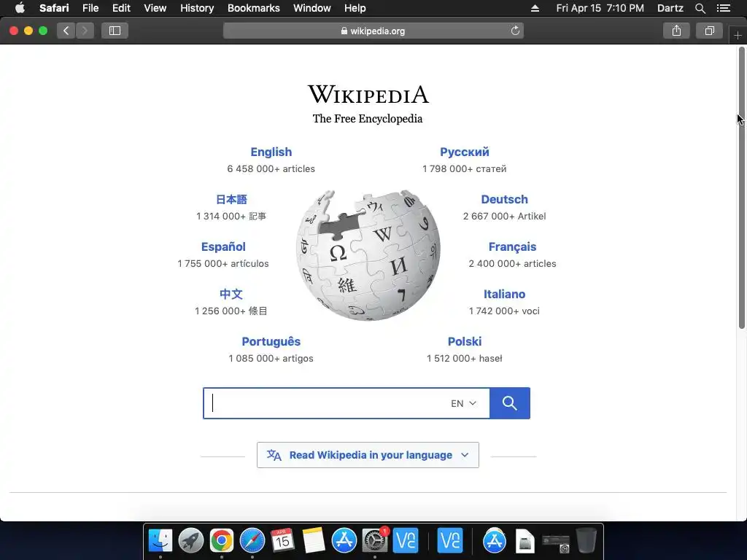Open the first App Store icon in Dock
Viewport: 747px width, 560px height.
pos(344,540)
